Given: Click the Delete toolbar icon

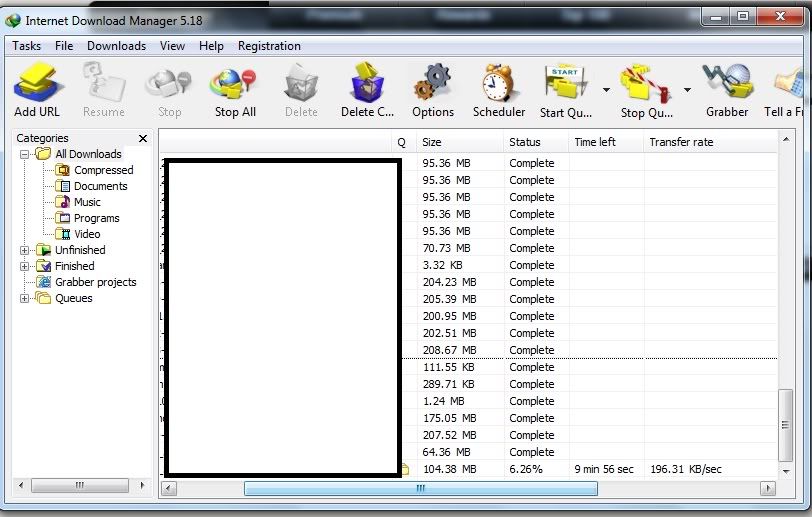Looking at the screenshot, I should (301, 83).
